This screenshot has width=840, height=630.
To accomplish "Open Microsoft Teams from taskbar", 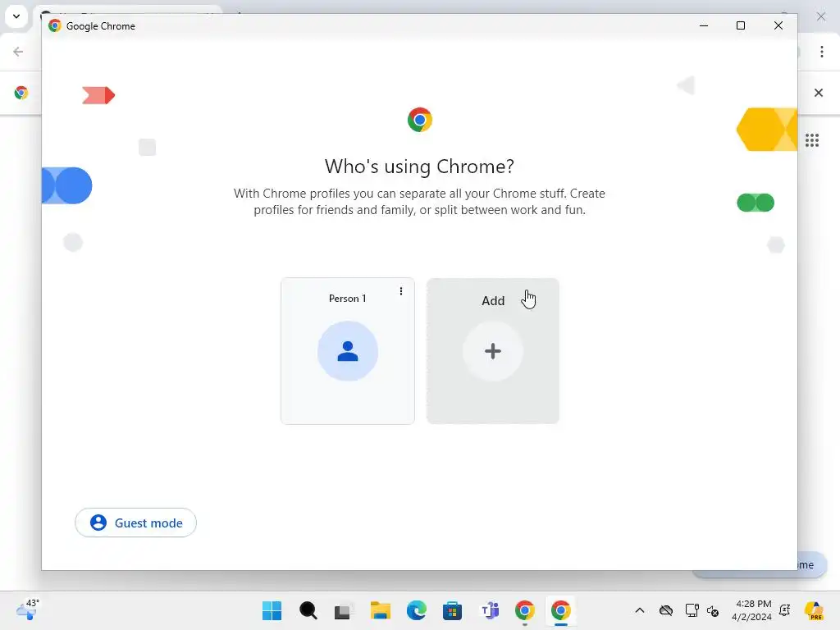I will coord(489,610).
